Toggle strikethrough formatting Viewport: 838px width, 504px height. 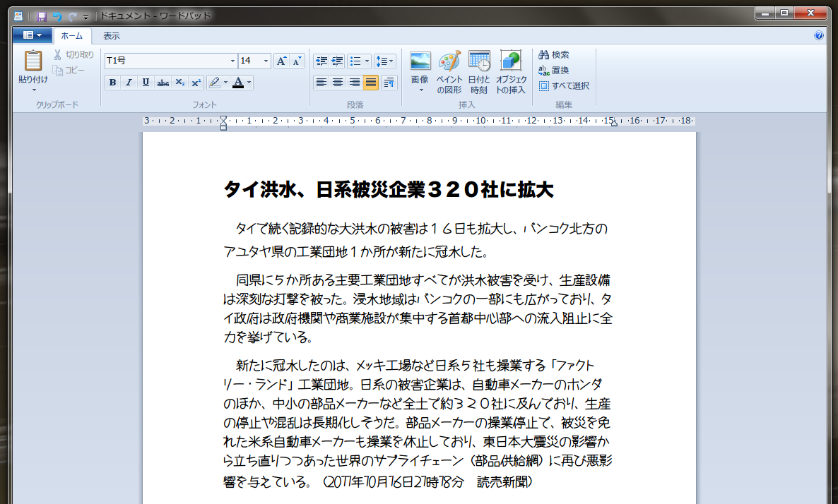pos(163,82)
